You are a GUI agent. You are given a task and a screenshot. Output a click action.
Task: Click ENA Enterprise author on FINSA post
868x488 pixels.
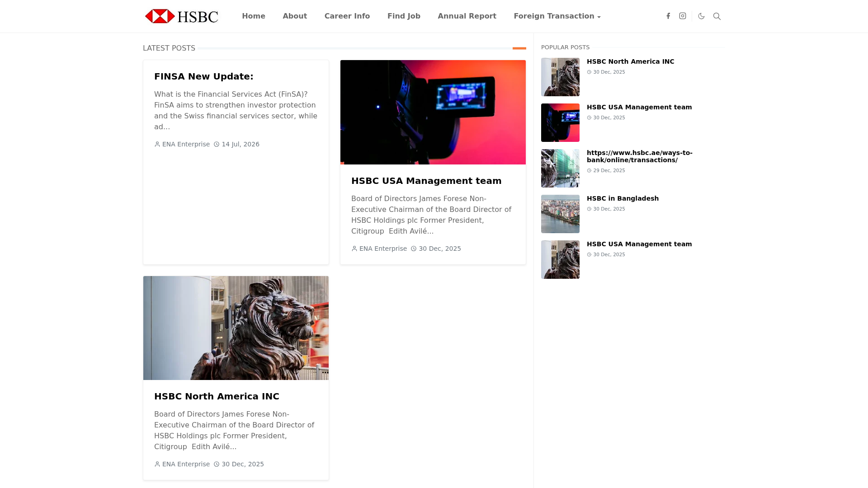click(186, 144)
